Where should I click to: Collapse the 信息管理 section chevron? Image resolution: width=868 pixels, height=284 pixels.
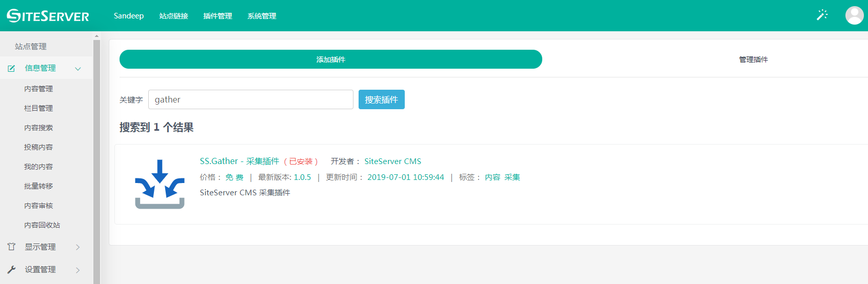[78, 69]
